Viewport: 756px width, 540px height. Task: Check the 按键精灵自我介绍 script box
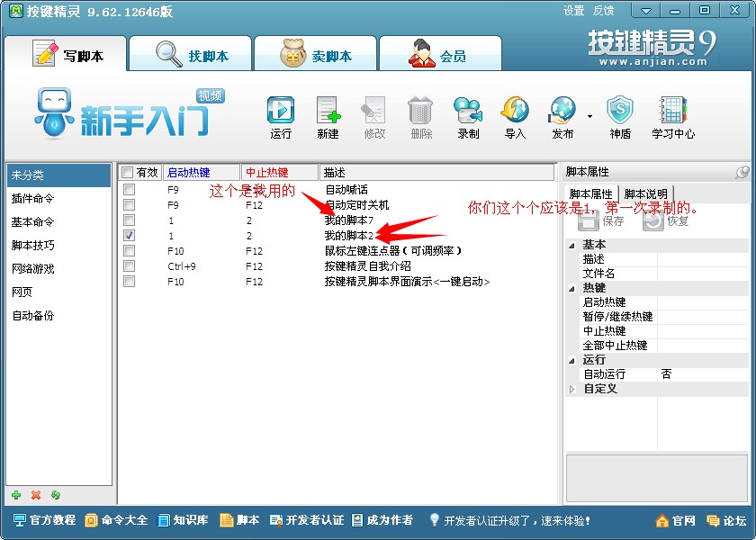click(x=129, y=266)
